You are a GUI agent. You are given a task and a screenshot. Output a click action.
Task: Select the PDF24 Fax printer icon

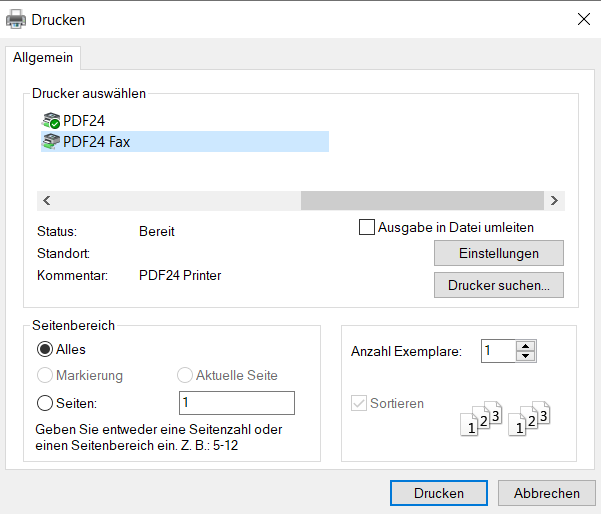[51, 142]
